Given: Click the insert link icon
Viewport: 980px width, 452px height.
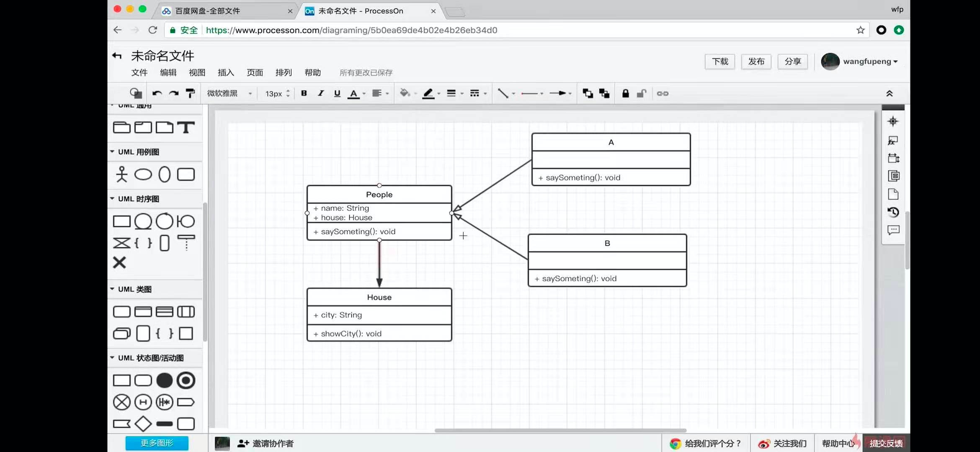Looking at the screenshot, I should click(x=662, y=93).
